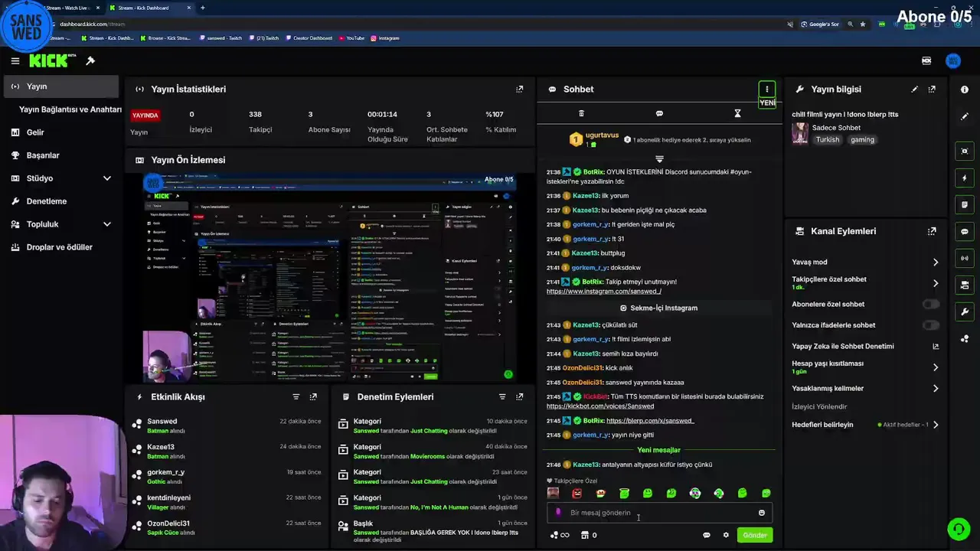
Task: Open the Sohbet three-dot options menu
Action: [766, 89]
